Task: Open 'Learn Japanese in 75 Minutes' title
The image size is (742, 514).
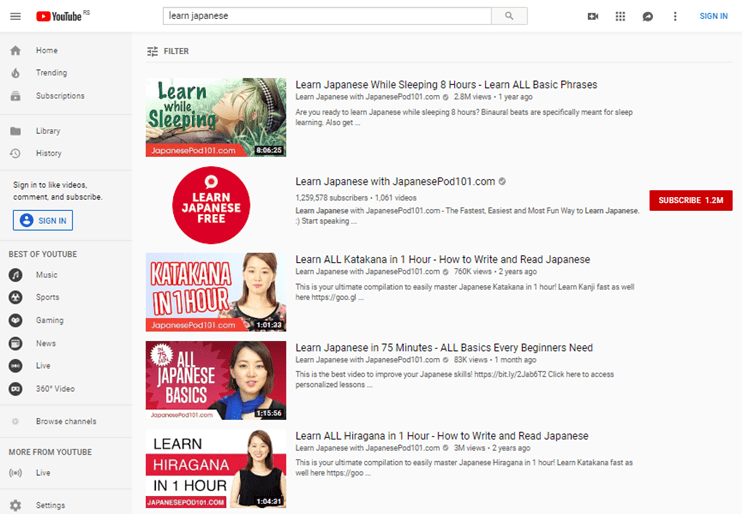Action: coord(444,347)
